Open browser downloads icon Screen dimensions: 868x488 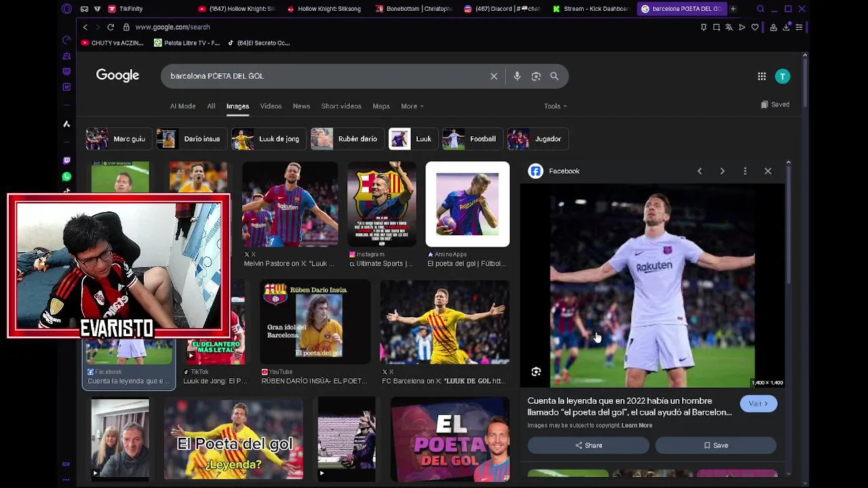click(x=786, y=27)
